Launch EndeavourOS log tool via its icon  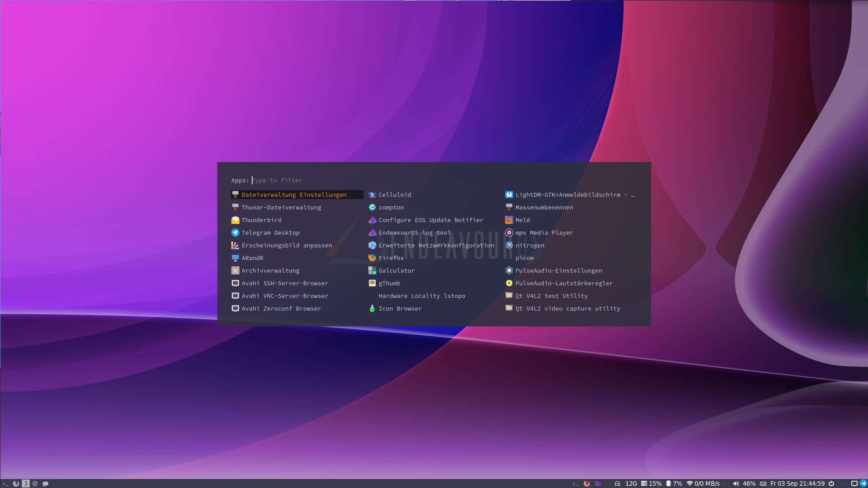tap(372, 233)
